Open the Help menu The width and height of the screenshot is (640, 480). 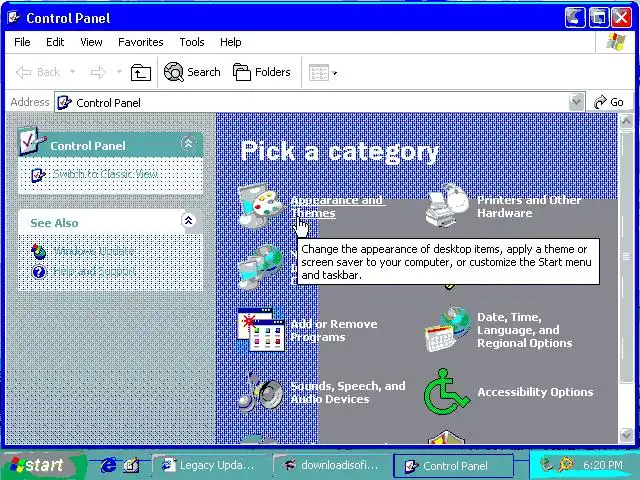coord(231,42)
